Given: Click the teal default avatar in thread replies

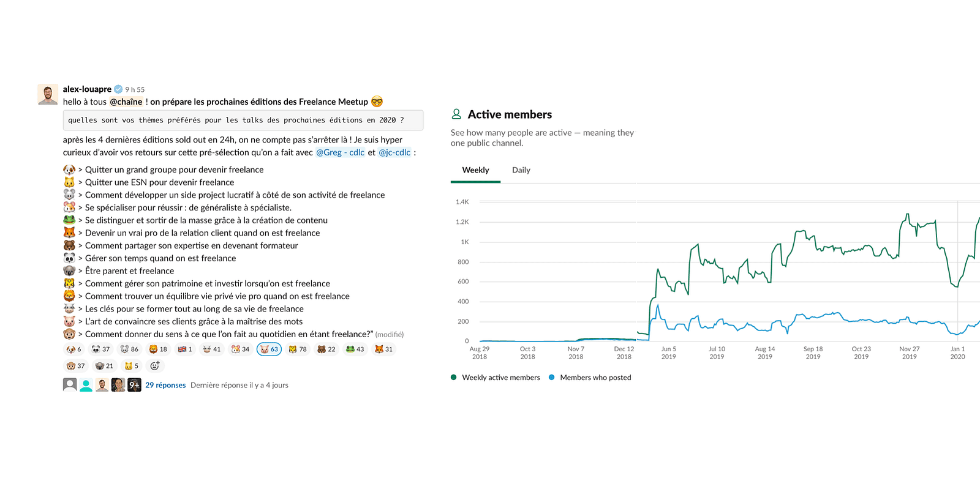Looking at the screenshot, I should pyautogui.click(x=86, y=385).
